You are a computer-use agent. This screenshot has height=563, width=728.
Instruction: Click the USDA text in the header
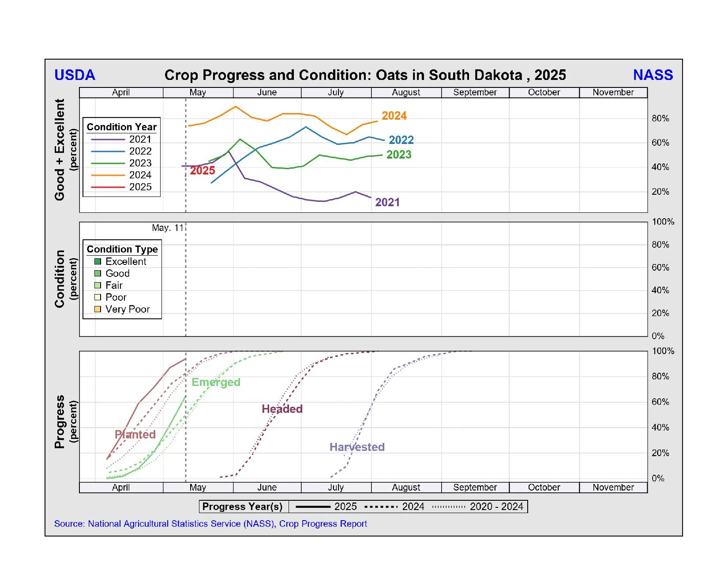[75, 75]
